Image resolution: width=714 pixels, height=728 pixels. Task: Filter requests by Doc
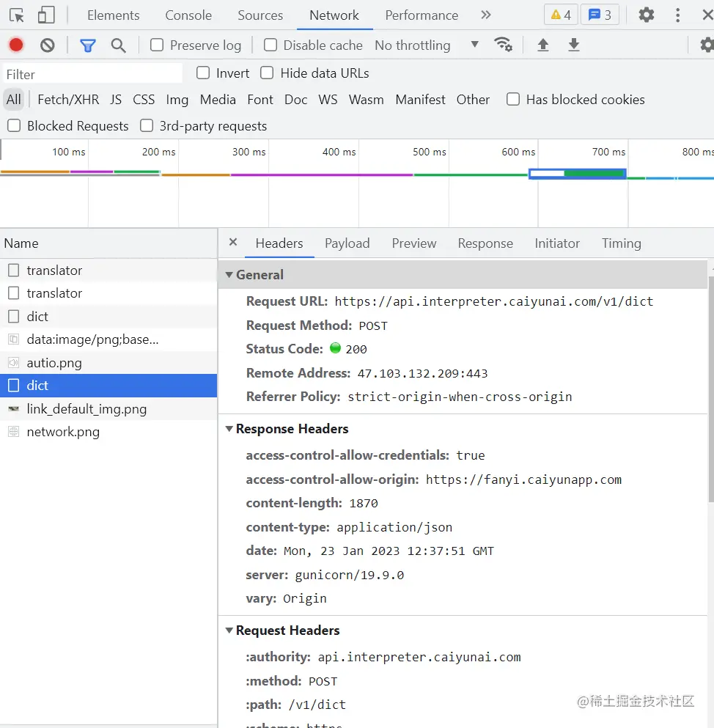pyautogui.click(x=295, y=100)
